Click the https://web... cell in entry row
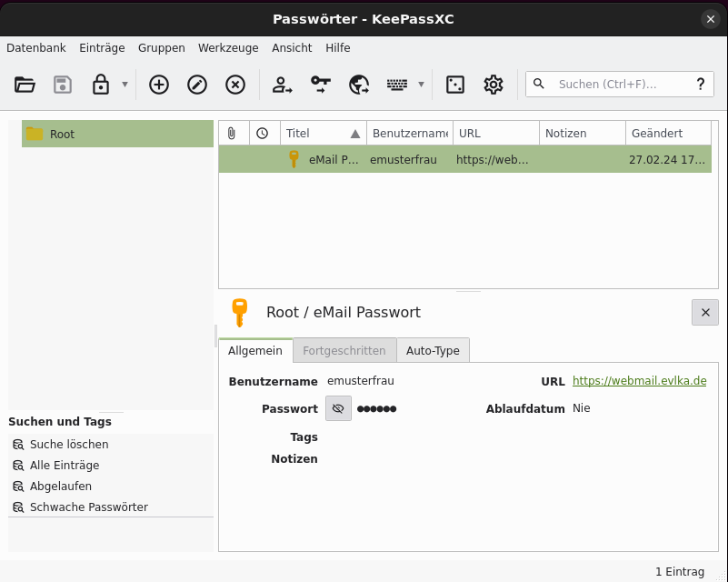Viewport: 728px width, 582px height. coord(492,160)
